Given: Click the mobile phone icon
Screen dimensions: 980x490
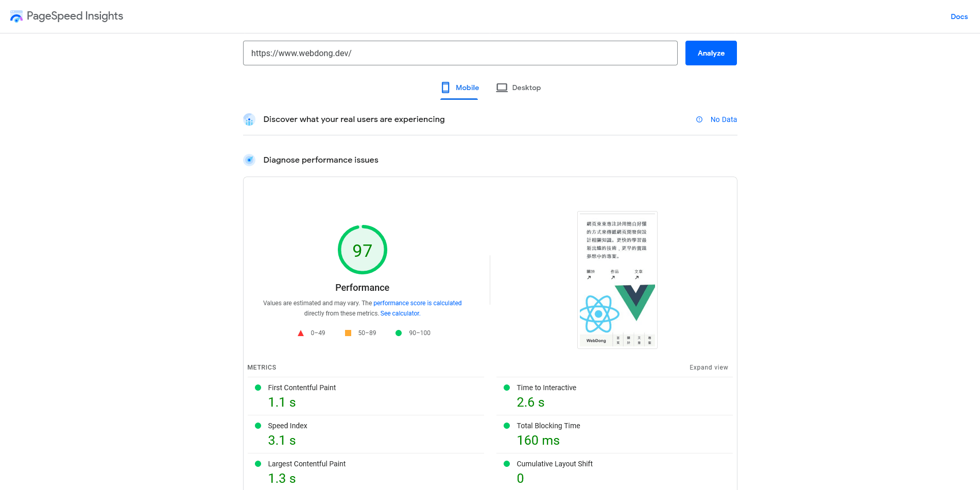Looking at the screenshot, I should tap(445, 87).
